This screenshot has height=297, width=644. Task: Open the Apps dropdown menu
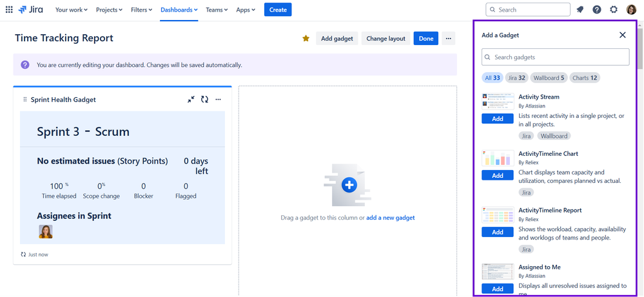tap(246, 10)
